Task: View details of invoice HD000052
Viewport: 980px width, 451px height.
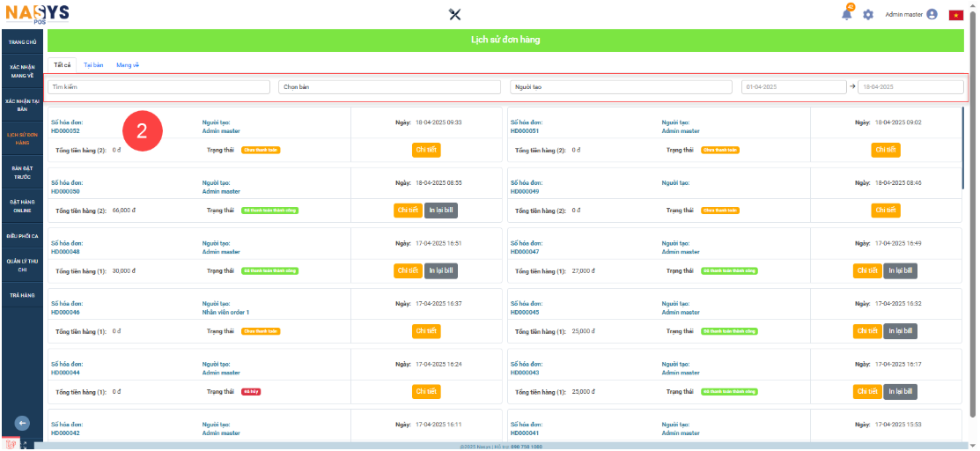Action: [426, 150]
